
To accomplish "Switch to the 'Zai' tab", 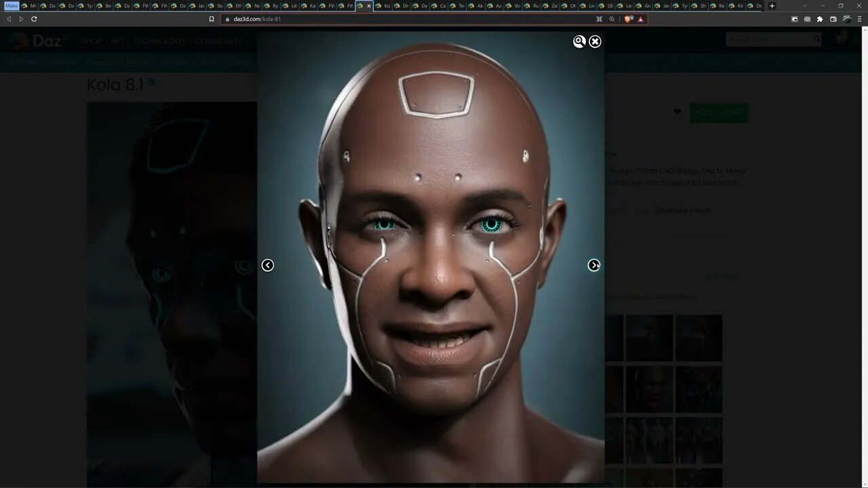I will 551,5.
